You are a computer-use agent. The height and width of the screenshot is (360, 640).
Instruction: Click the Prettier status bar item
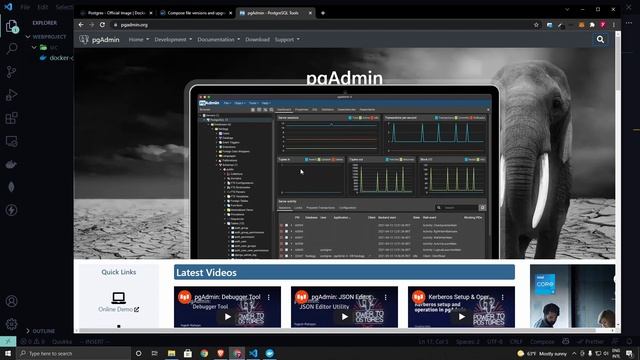click(591, 342)
